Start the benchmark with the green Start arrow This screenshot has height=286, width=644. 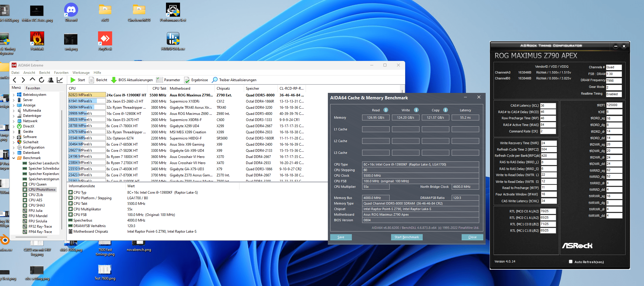pyautogui.click(x=78, y=80)
